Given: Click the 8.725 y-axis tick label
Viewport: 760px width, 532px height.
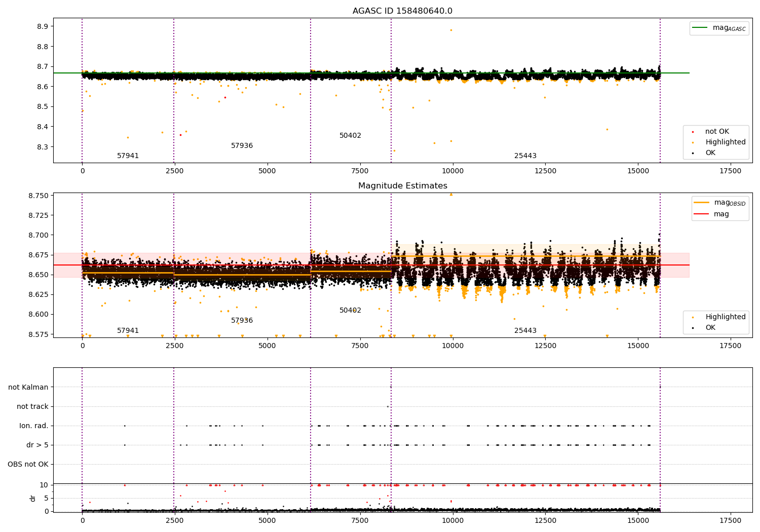Looking at the screenshot, I should point(37,215).
